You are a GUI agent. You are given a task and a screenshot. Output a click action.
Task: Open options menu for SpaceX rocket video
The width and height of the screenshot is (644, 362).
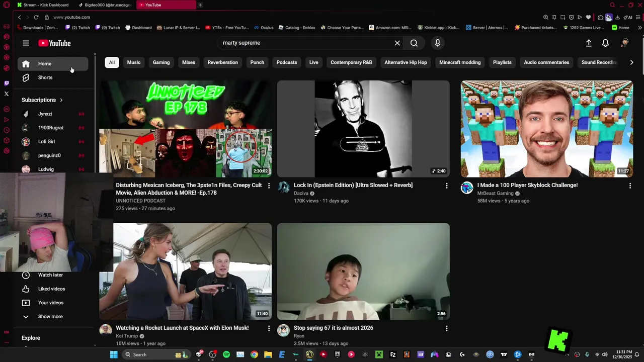pyautogui.click(x=269, y=328)
